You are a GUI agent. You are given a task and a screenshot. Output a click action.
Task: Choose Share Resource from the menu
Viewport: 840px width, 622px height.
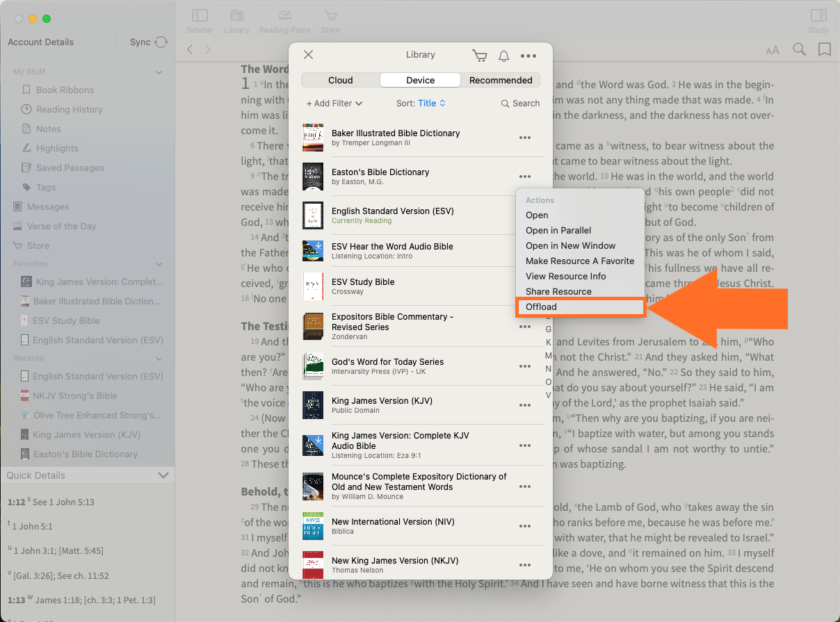(x=580, y=292)
